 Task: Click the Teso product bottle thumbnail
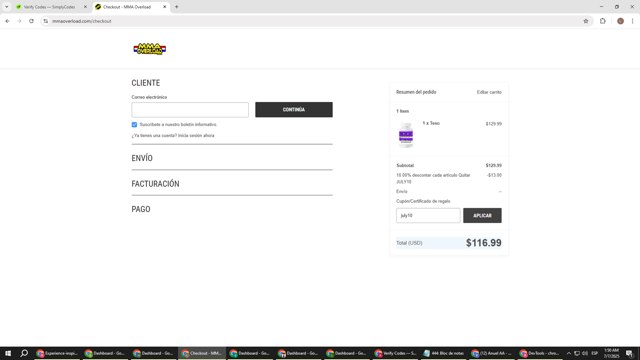click(x=406, y=134)
